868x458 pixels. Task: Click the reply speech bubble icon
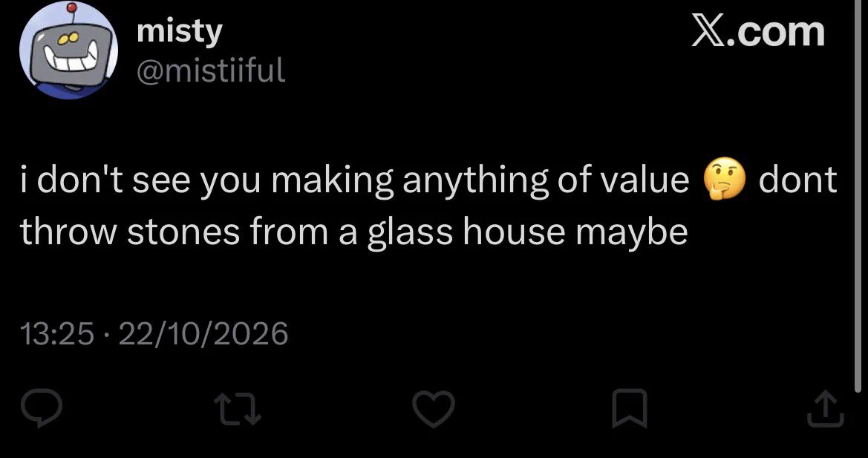(x=42, y=408)
